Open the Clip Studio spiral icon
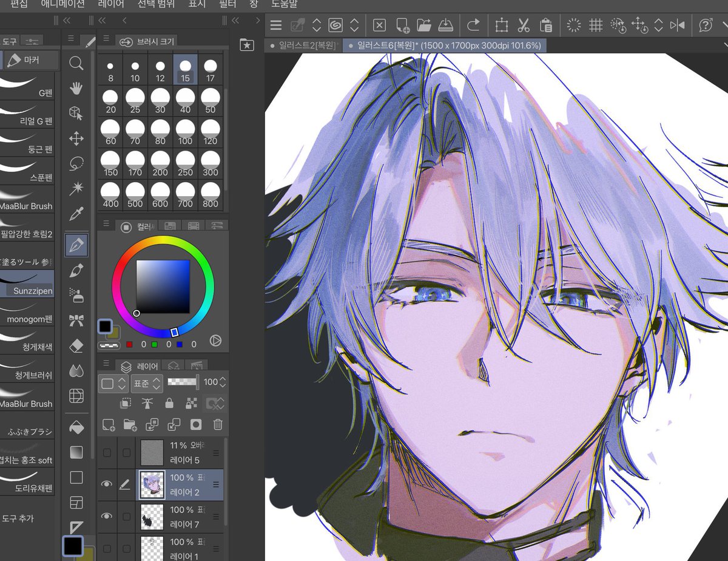 (x=335, y=25)
